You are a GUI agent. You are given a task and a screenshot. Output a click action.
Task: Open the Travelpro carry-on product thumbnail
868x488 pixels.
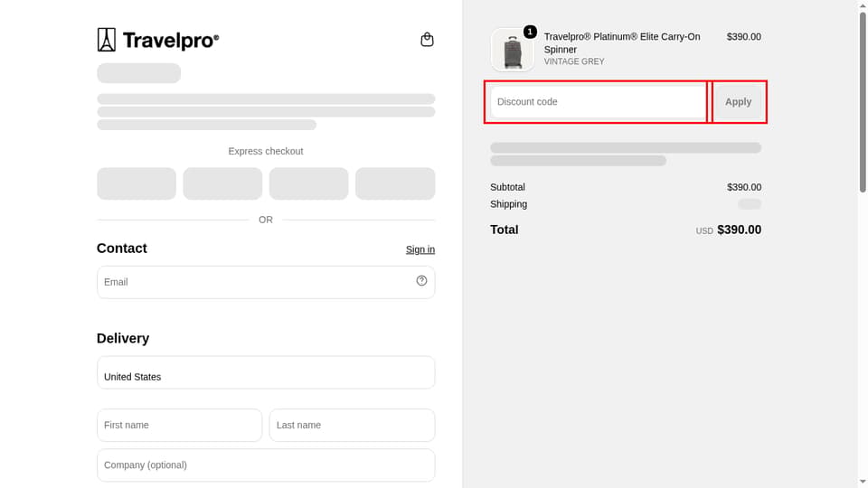[x=512, y=50]
